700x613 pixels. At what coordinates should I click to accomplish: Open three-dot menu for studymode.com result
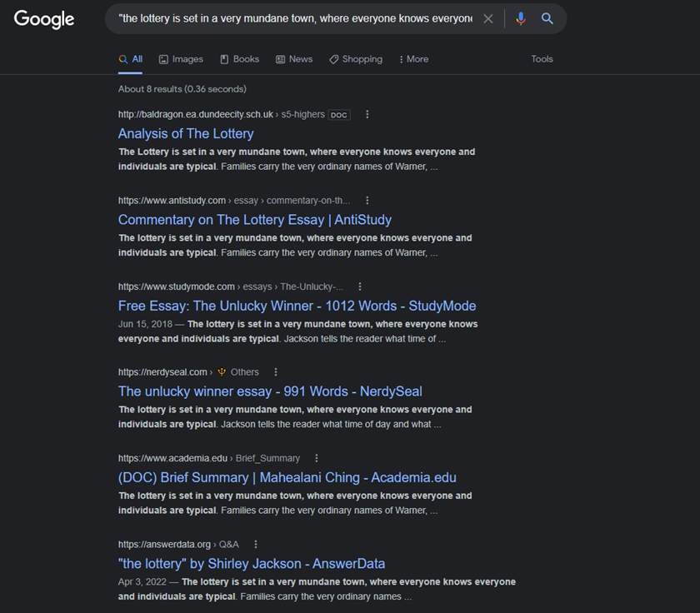[360, 287]
